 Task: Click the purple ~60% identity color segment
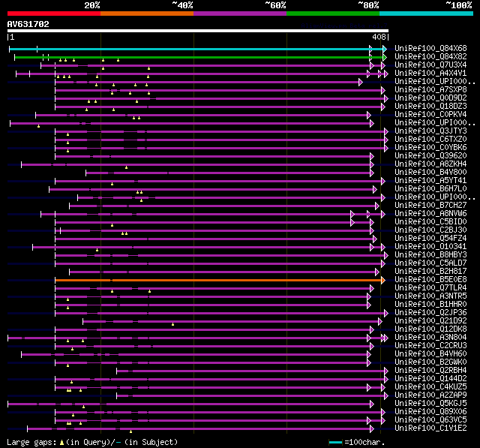point(240,14)
